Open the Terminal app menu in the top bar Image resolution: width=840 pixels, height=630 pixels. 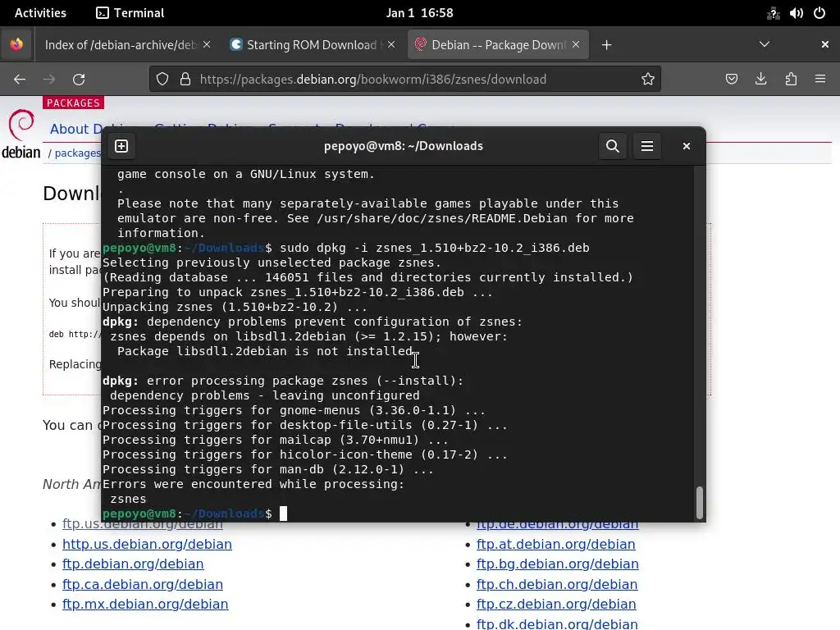[x=130, y=13]
